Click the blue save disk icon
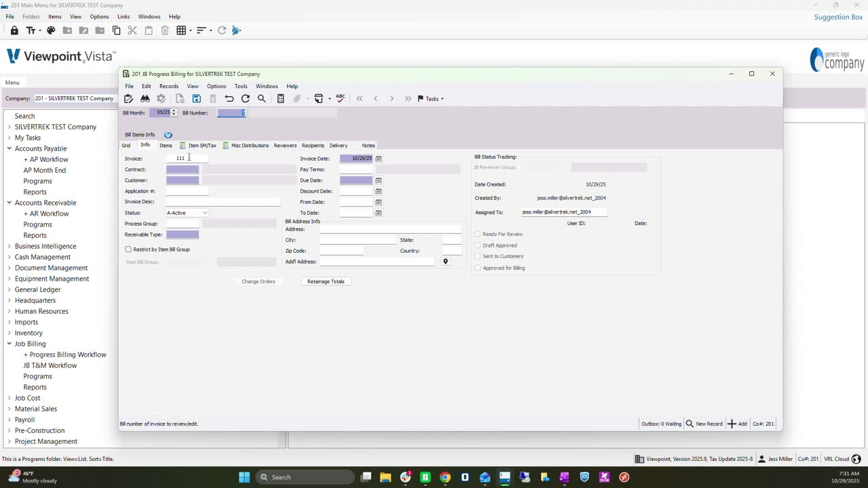This screenshot has height=488, width=868. click(x=197, y=99)
